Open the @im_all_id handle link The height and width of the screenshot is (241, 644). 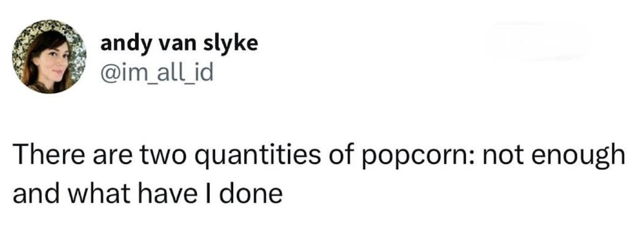click(158, 73)
